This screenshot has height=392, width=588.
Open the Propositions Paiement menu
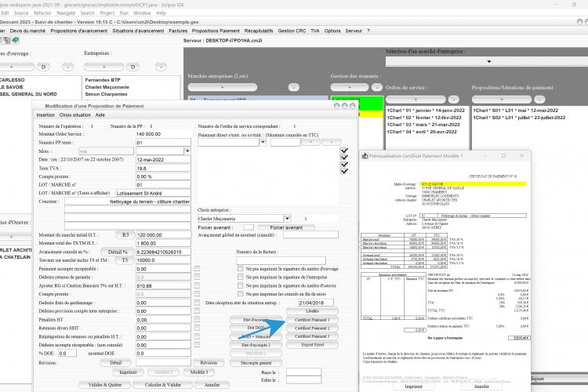point(216,31)
